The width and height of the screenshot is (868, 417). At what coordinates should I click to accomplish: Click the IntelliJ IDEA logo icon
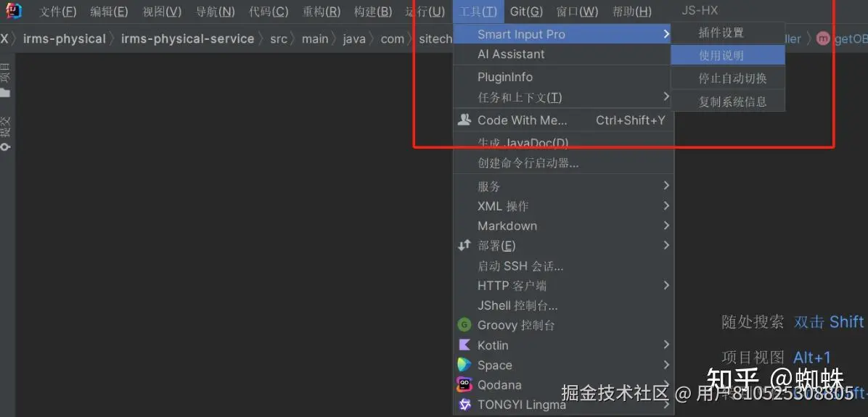click(x=14, y=10)
